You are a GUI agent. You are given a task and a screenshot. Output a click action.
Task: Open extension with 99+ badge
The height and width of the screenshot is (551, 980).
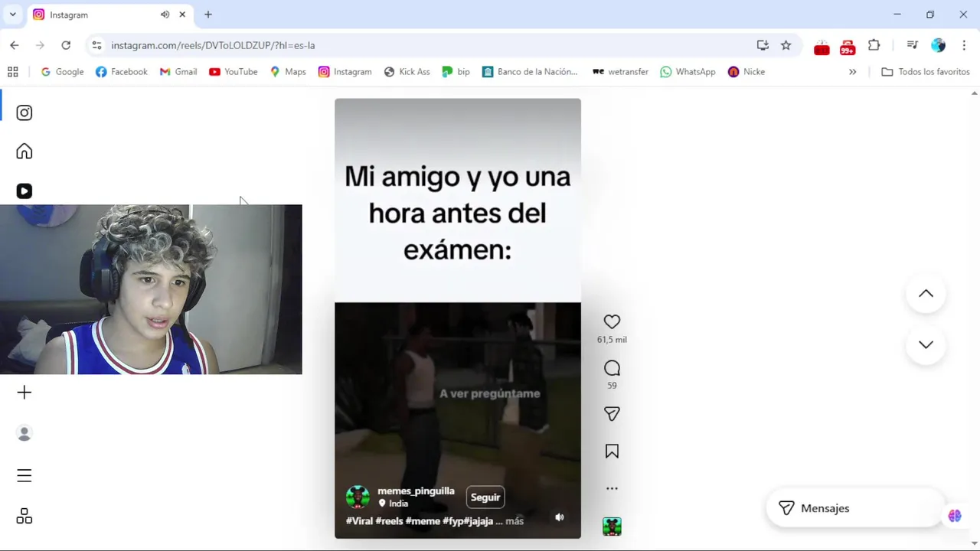(x=848, y=47)
